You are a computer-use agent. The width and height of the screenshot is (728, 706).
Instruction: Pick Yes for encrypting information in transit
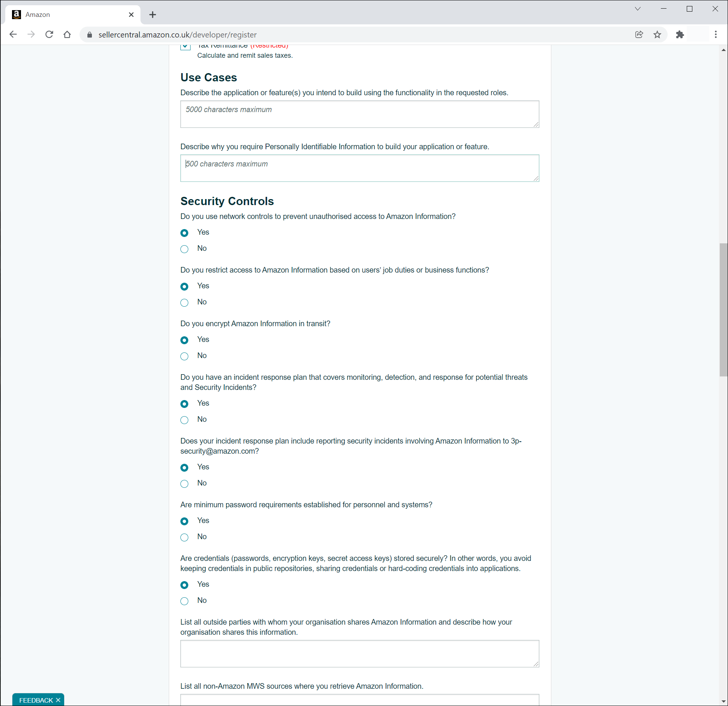[184, 340]
